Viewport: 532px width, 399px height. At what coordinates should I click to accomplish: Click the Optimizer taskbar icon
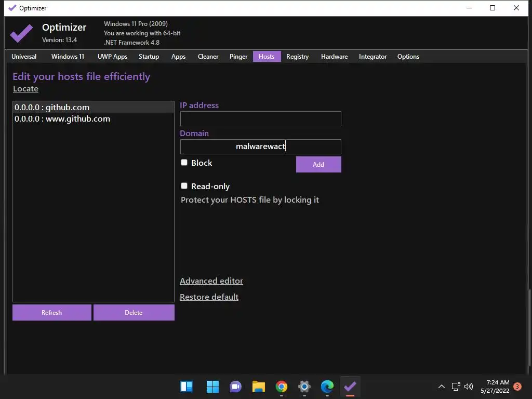(x=350, y=387)
